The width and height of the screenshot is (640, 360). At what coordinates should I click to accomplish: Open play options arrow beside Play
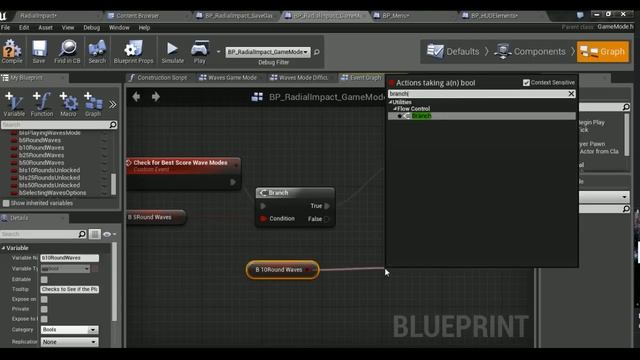coord(218,52)
